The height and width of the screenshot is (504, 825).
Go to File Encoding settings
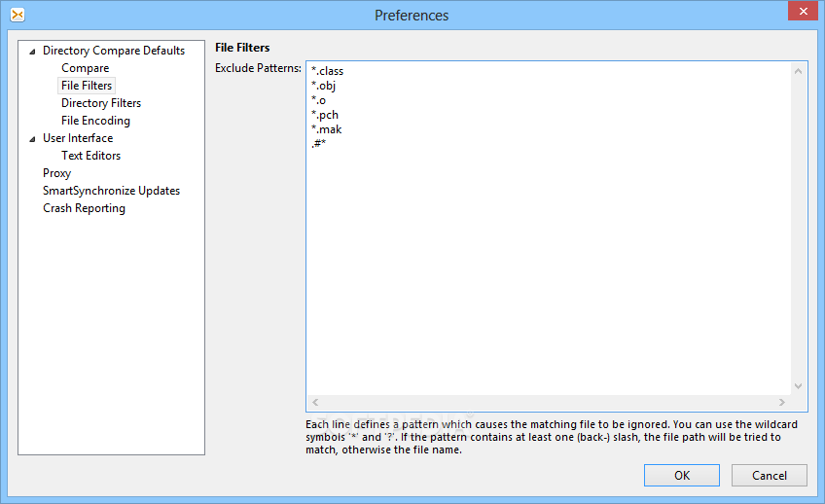95,121
